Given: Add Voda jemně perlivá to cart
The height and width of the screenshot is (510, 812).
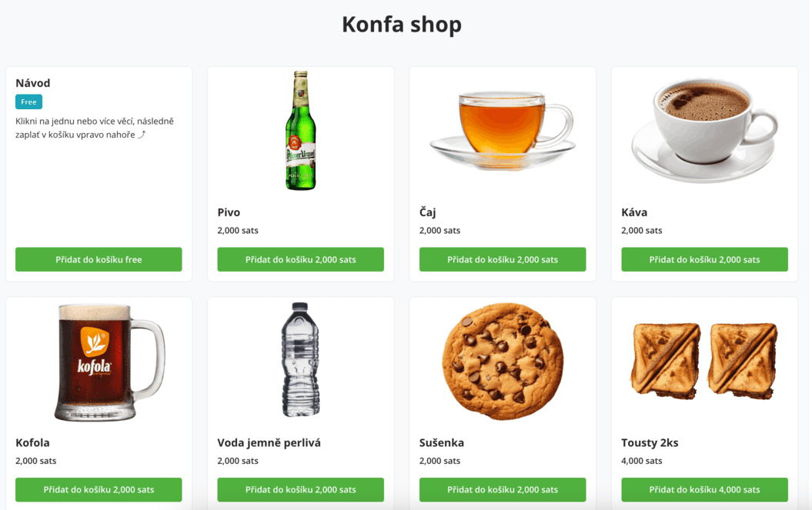Looking at the screenshot, I should 300,490.
